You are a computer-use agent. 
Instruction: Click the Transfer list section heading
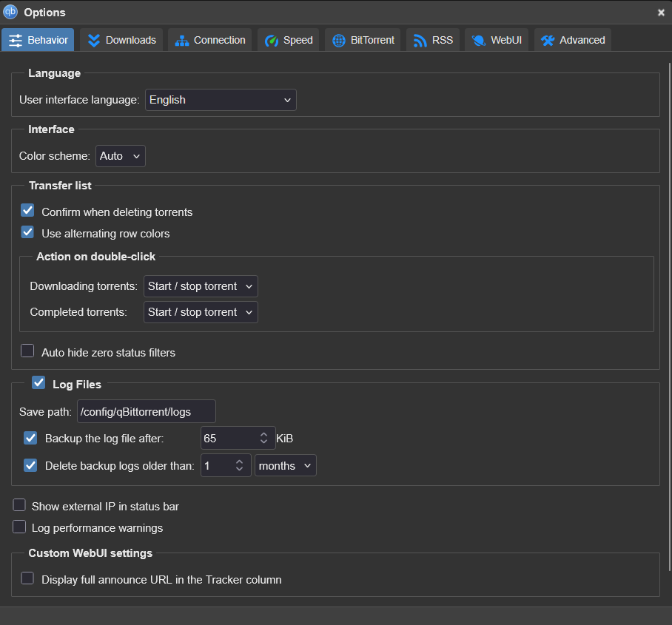point(60,186)
